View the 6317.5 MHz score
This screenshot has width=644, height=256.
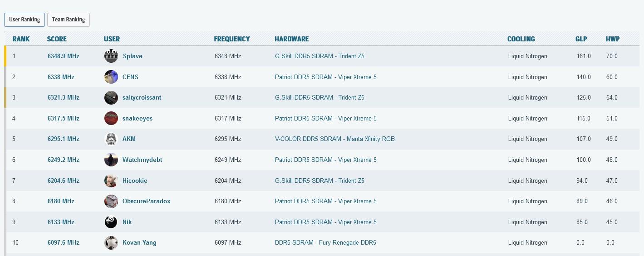tap(64, 118)
